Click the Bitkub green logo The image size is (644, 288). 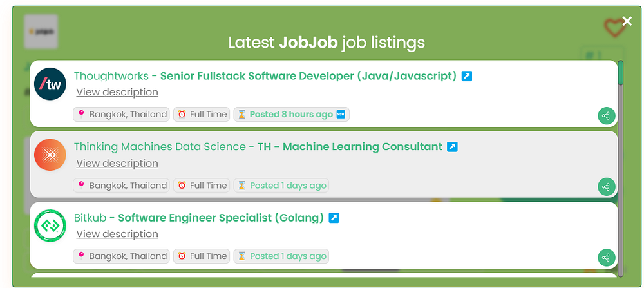[x=50, y=226]
